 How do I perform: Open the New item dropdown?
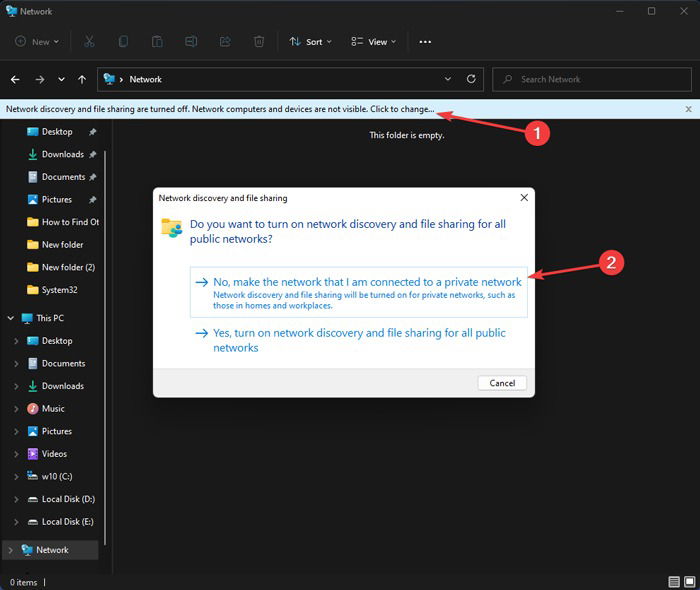(x=38, y=42)
